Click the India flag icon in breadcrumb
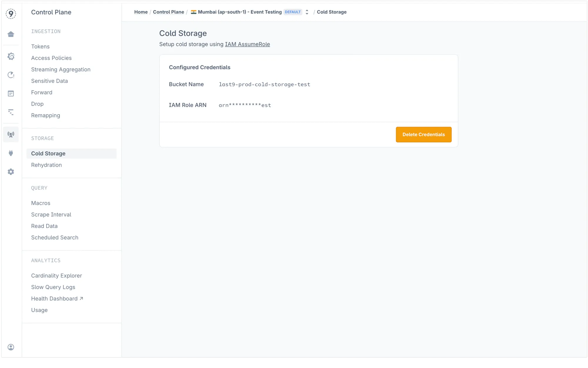588x368 pixels. pos(193,12)
